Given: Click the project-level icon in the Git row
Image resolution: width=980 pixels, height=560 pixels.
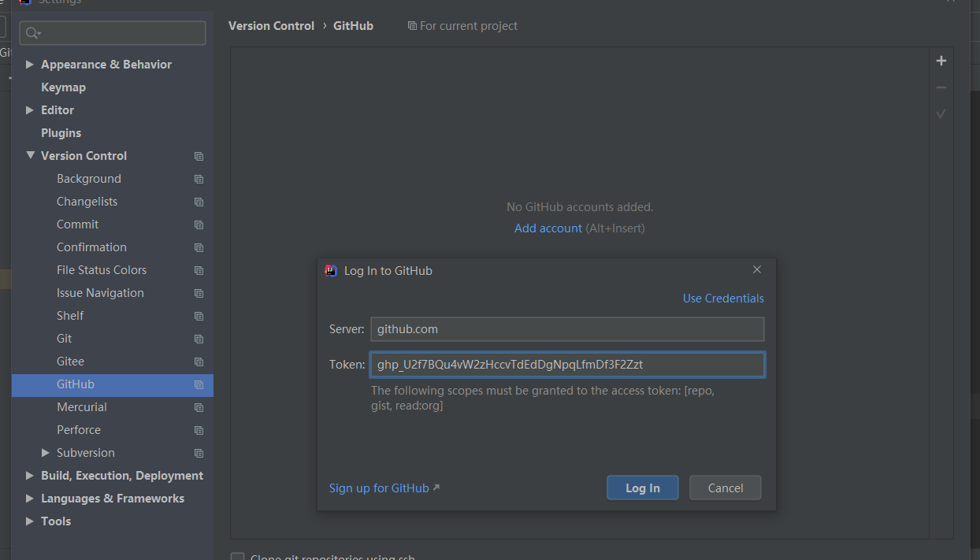Looking at the screenshot, I should click(x=199, y=339).
